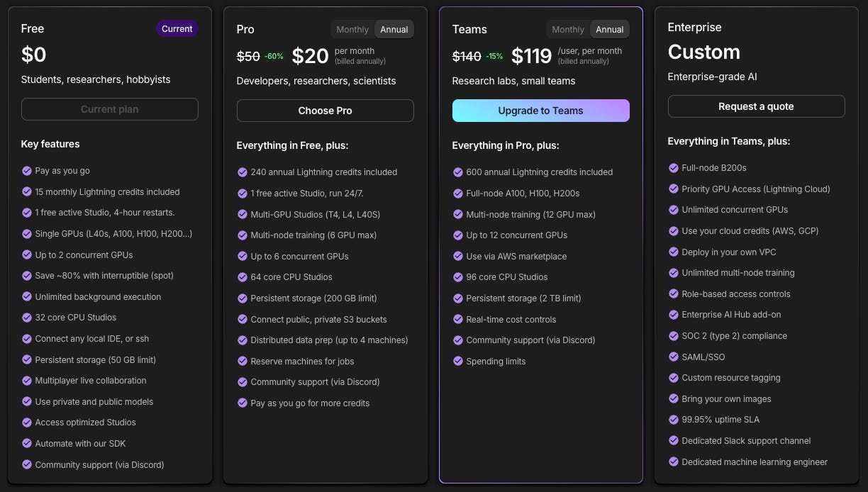Select Annual billing for Teams plan
Screen dimensions: 868x492
point(610,29)
